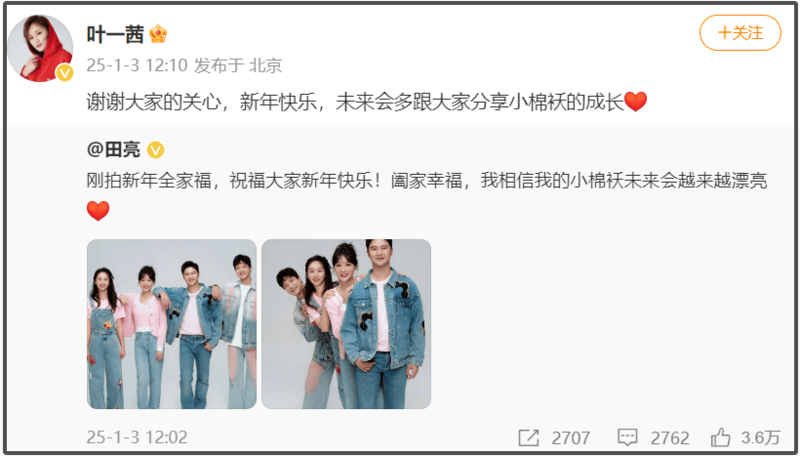This screenshot has height=456, width=800.
Task: Open the second family photo thumbnail
Action: coord(346,324)
